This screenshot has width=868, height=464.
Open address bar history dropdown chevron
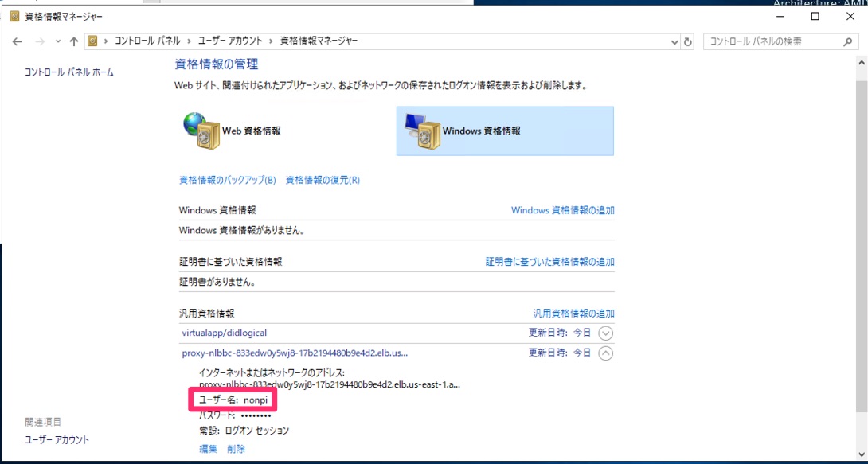674,42
